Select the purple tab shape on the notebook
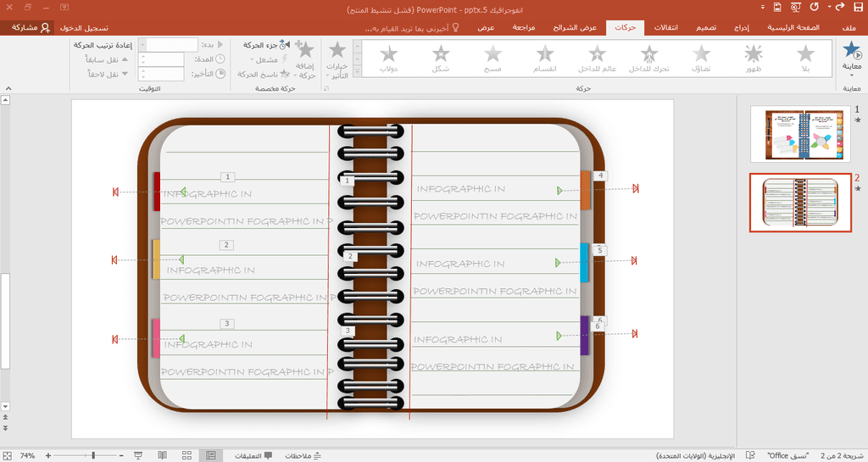Image resolution: width=868 pixels, height=462 pixels. 585,336
